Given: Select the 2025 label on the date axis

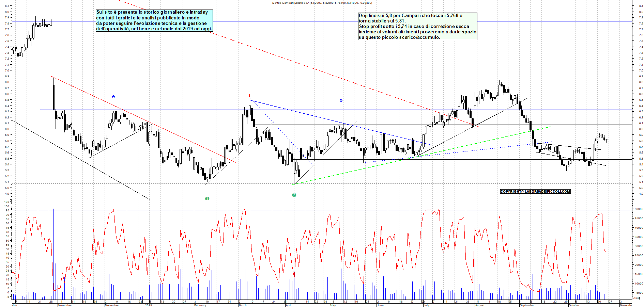Looking at the screenshot, I should pos(148,305).
